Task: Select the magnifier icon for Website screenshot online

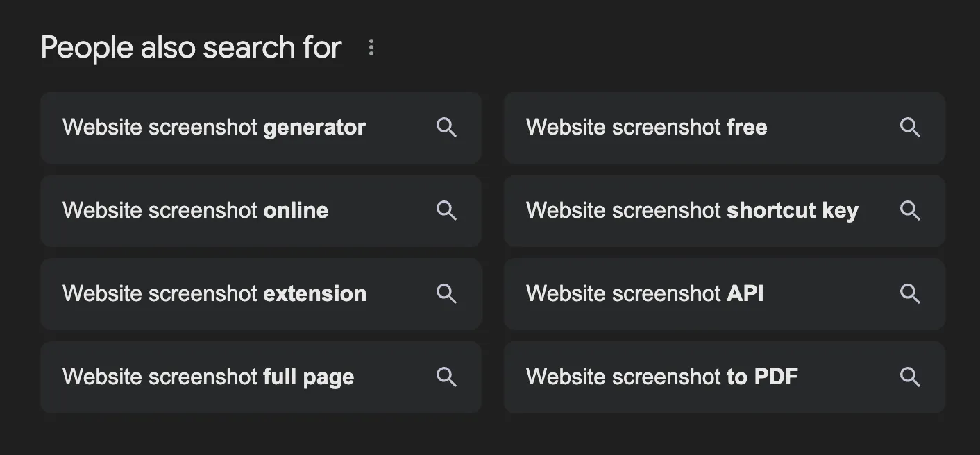Action: 447,211
